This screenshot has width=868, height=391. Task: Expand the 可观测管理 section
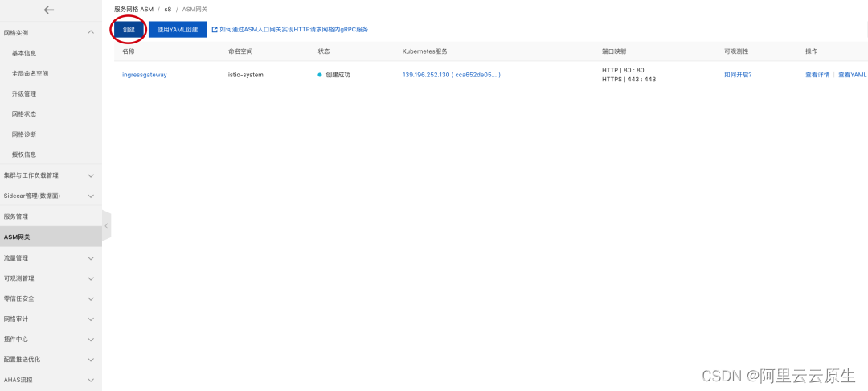pos(91,278)
